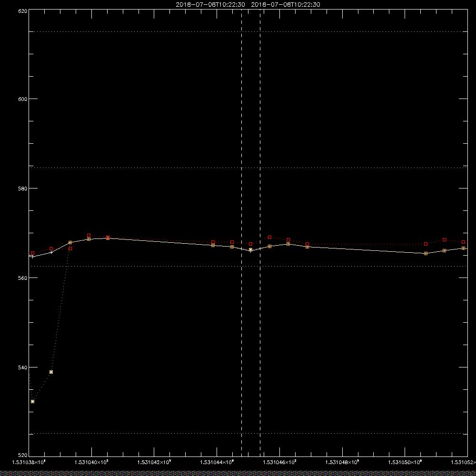Click the y-axis label 620

click(x=23, y=10)
